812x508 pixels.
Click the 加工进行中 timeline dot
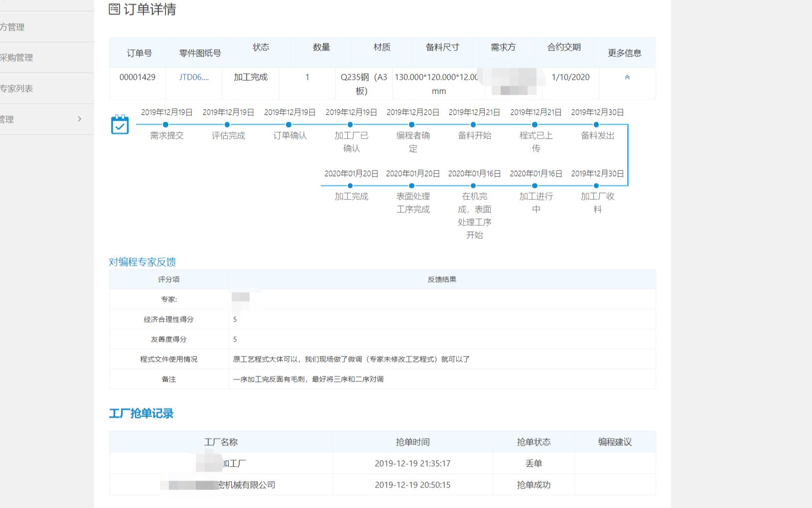click(535, 185)
